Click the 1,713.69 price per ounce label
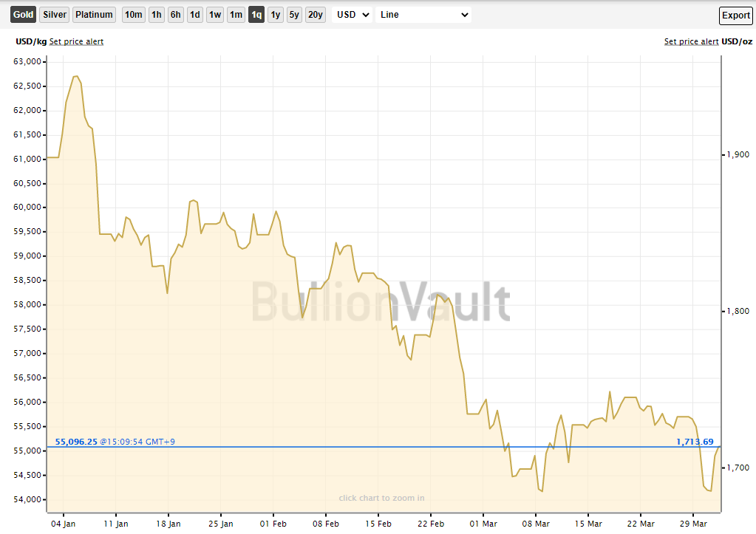The height and width of the screenshot is (534, 756). [x=695, y=442]
